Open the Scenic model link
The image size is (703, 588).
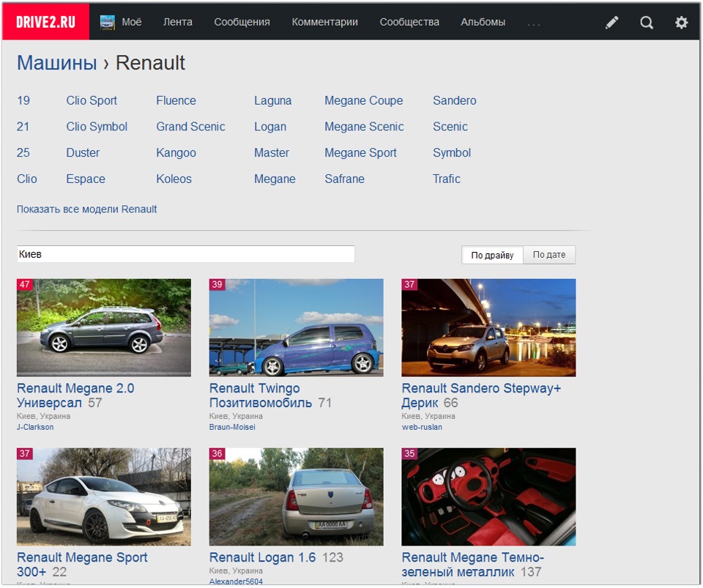pos(450,127)
